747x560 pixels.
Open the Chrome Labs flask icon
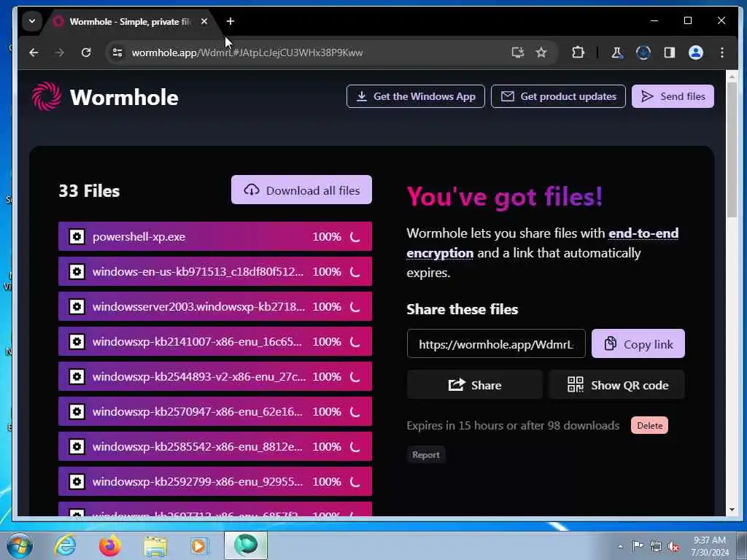pyautogui.click(x=617, y=52)
